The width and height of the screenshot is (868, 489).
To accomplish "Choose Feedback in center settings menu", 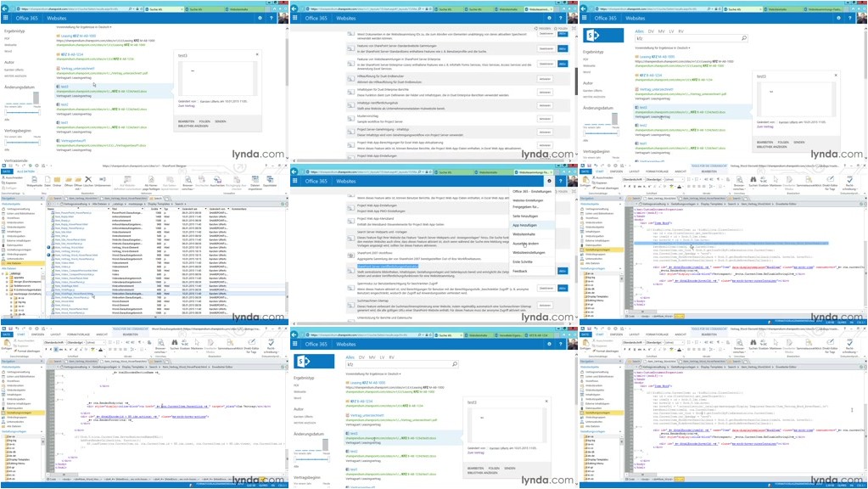I will point(520,271).
